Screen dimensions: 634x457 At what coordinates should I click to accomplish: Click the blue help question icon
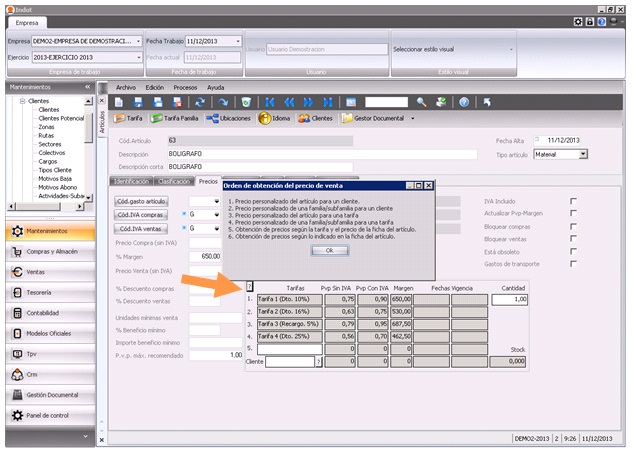[x=464, y=101]
